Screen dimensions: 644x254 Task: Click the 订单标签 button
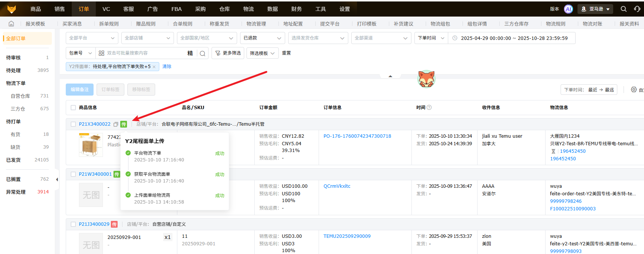[x=110, y=90]
